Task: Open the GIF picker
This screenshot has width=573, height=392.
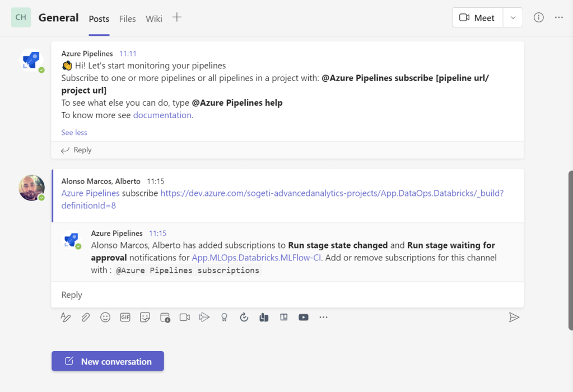Action: (x=125, y=318)
